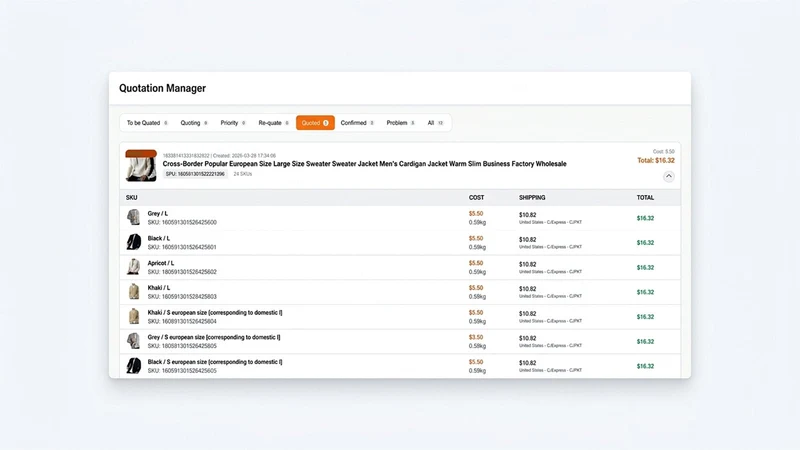Switch to the Confirmed tab

357,123
